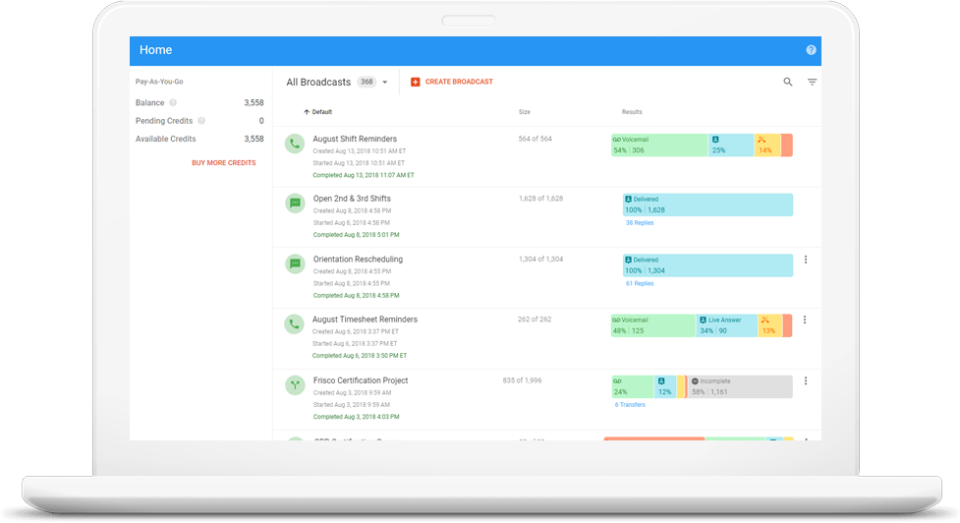This screenshot has height=523, width=960.
Task: Click the August Shift Reminders phone icon
Action: pos(294,144)
